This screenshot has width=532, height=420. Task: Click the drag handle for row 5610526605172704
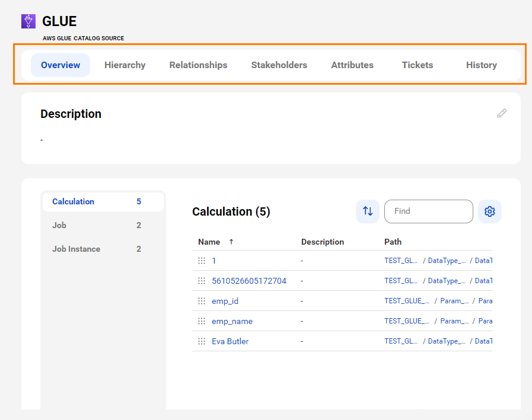(x=202, y=281)
